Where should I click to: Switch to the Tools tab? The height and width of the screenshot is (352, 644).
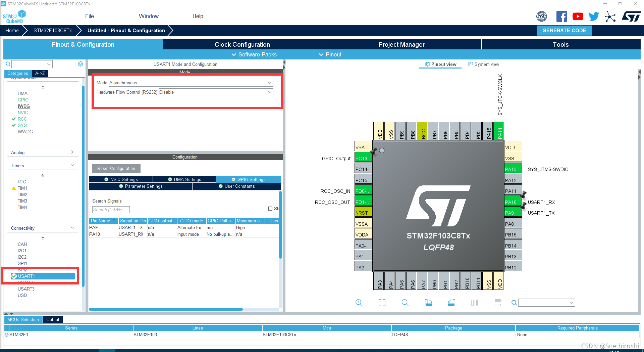tap(561, 44)
